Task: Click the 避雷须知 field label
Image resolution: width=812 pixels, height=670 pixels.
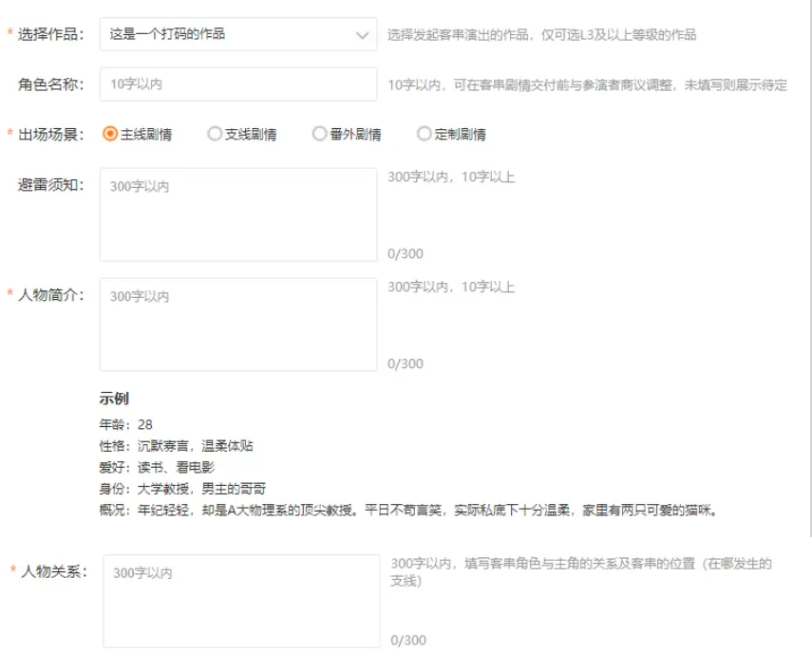Action: tap(51, 185)
